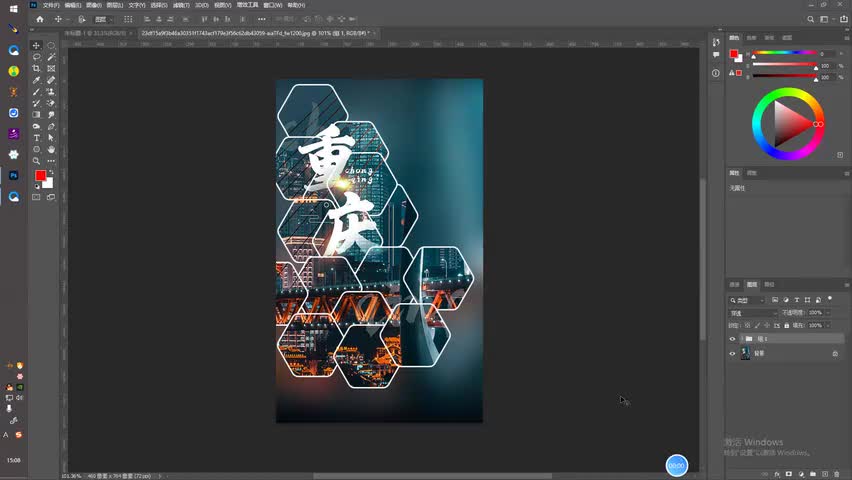The image size is (852, 480).
Task: Open the fill dropdown arrow
Action: [828, 325]
